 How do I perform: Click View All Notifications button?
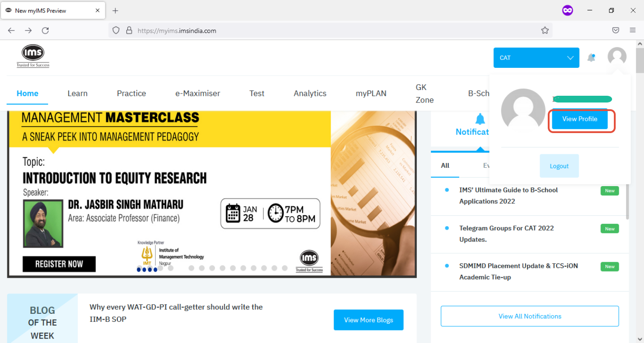[x=530, y=316]
